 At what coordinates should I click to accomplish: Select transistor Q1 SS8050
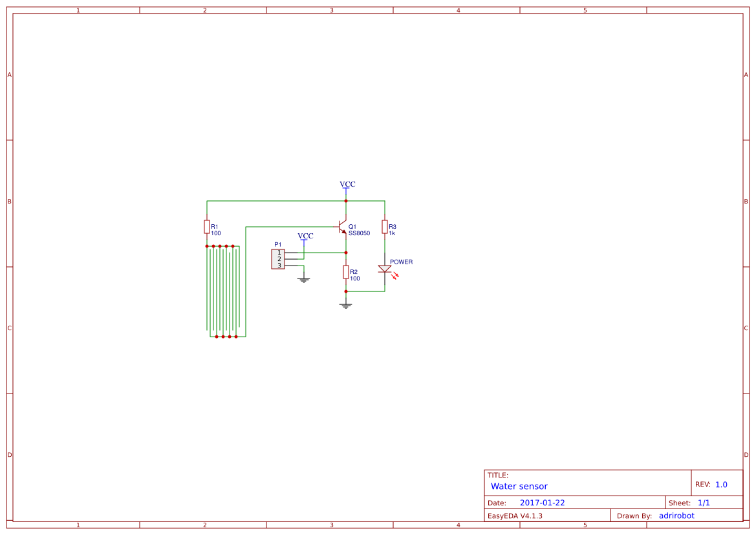[x=341, y=227]
